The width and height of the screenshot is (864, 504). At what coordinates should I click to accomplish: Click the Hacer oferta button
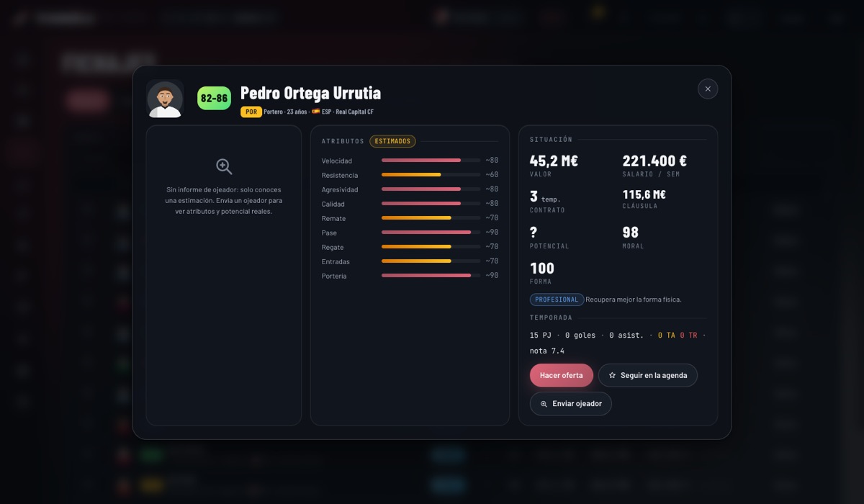562,375
